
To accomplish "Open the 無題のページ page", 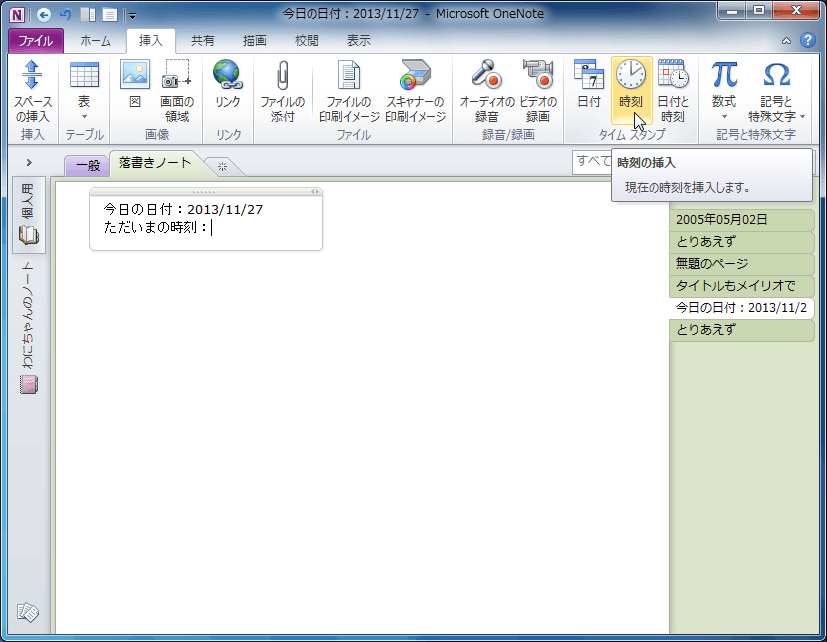I will coord(742,263).
